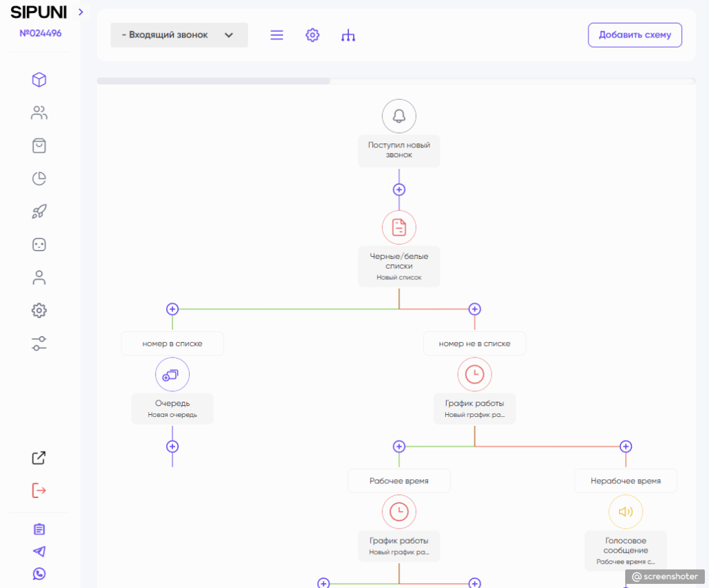Open the users group icon in sidebar
The height and width of the screenshot is (588, 709).
coord(39,113)
